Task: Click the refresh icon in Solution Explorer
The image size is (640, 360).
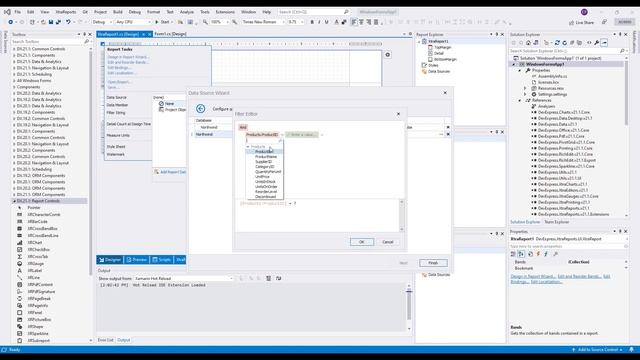Action: pos(564,42)
